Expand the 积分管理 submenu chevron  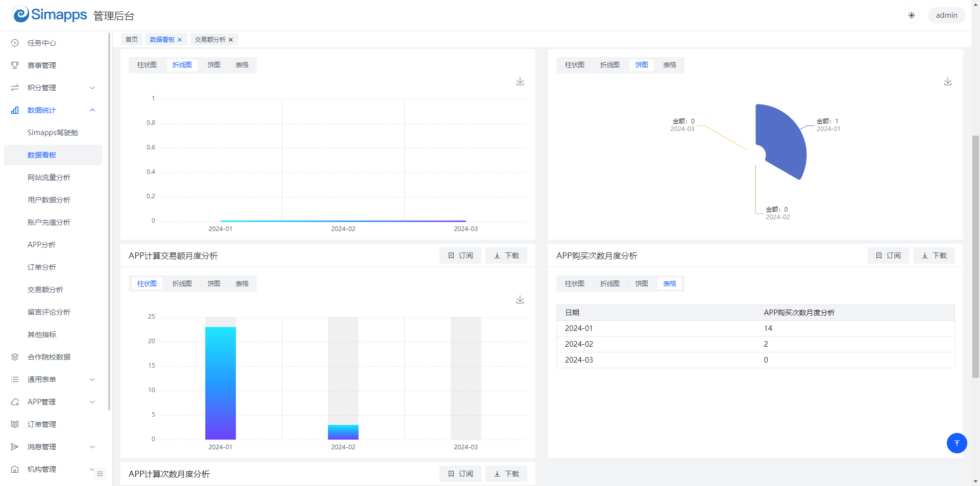point(92,88)
